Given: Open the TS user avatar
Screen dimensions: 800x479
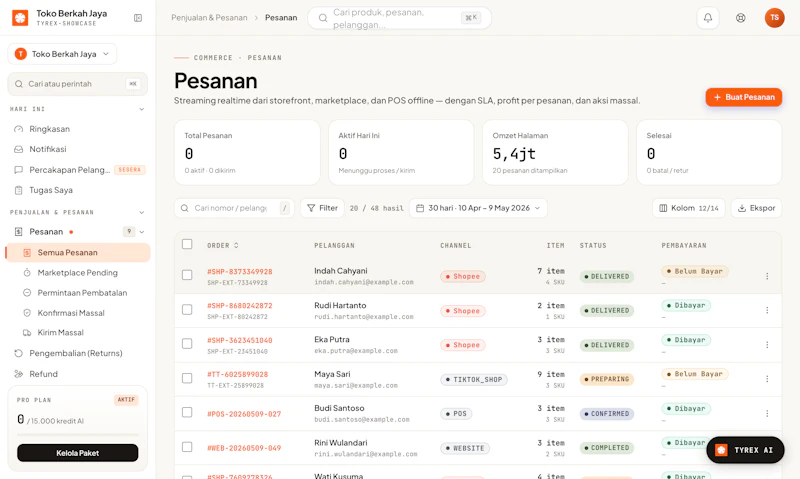Looking at the screenshot, I should point(774,18).
